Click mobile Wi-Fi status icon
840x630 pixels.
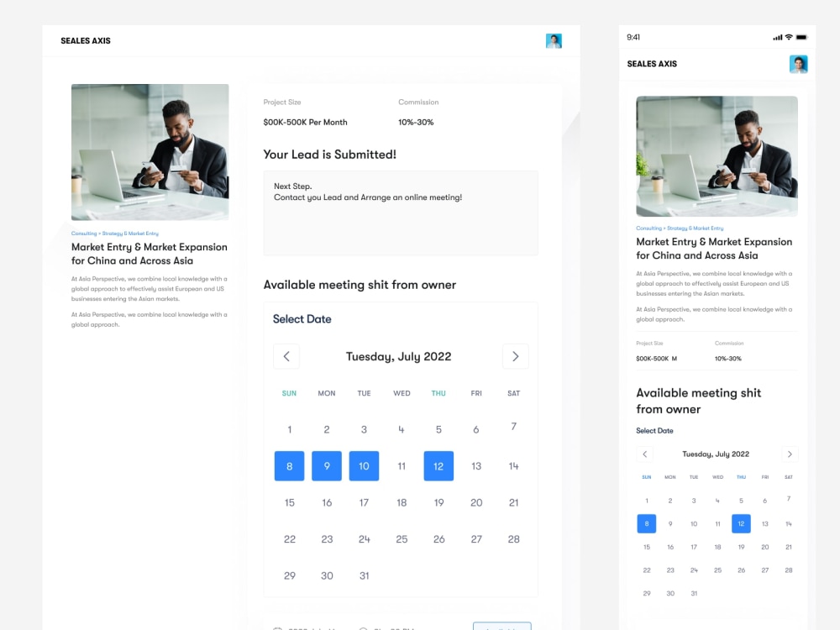789,37
